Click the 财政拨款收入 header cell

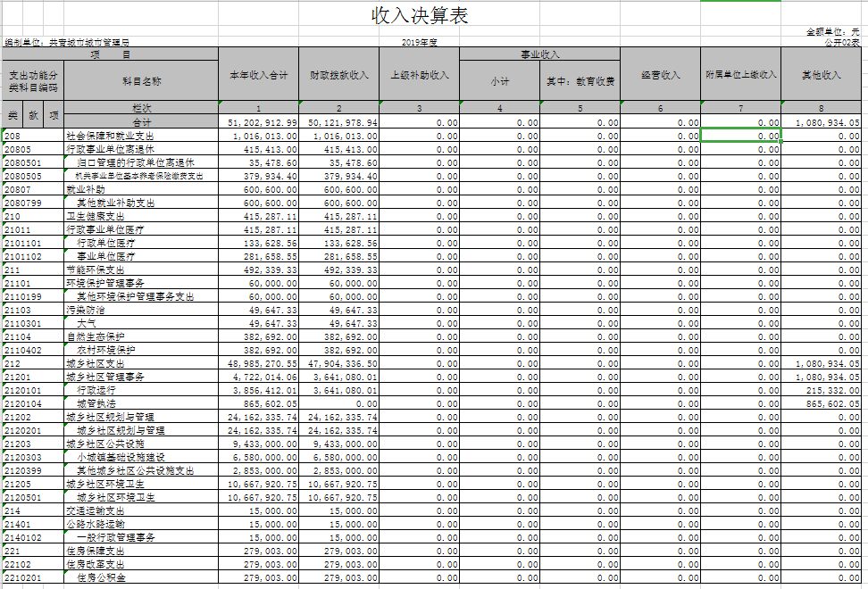coord(339,76)
